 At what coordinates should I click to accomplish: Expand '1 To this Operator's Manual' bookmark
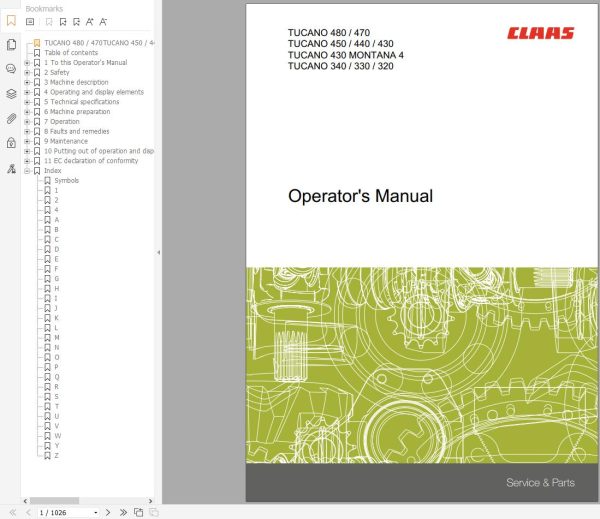tap(27, 63)
